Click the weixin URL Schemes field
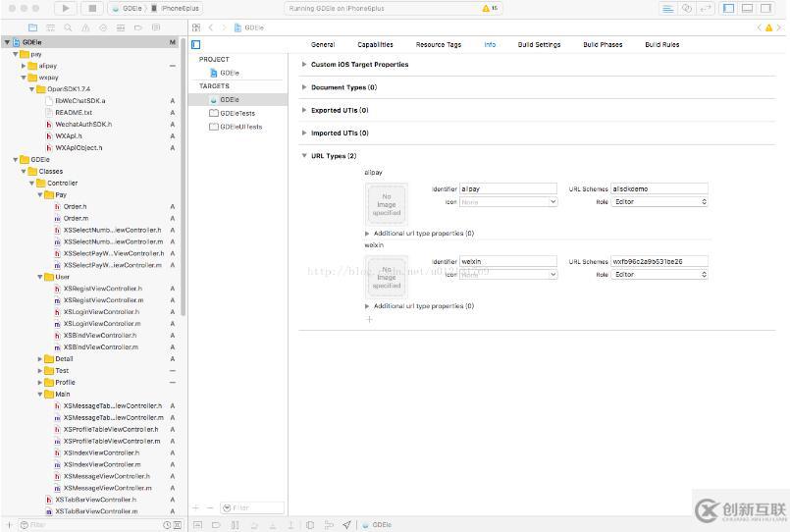Viewport: 790px width, 532px height. [x=659, y=261]
